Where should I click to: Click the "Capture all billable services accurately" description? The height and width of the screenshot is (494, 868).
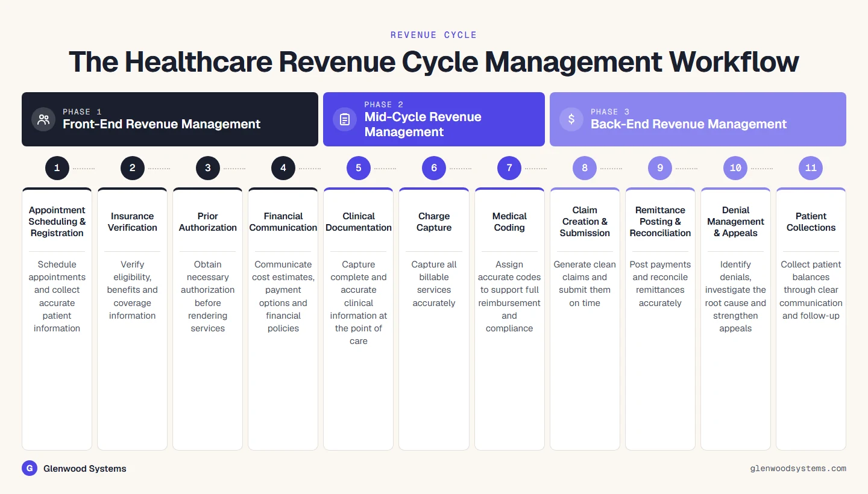click(434, 284)
